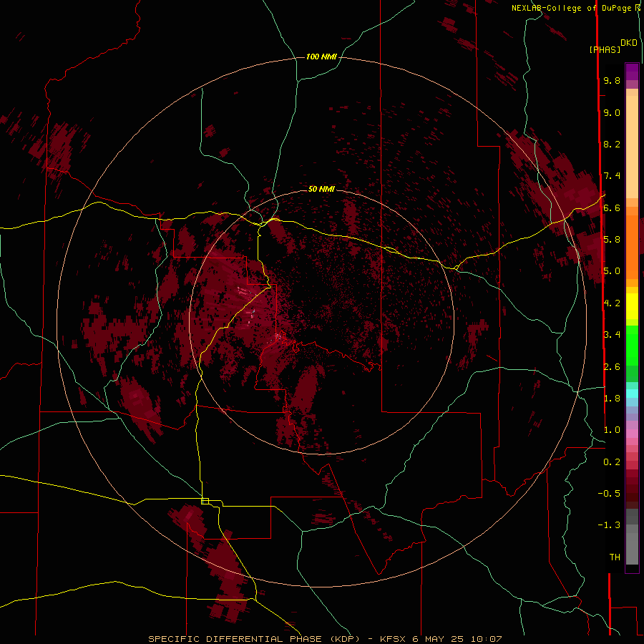Click the -0.5 scale label
Screen dimensions: 644x644
pyautogui.click(x=609, y=494)
